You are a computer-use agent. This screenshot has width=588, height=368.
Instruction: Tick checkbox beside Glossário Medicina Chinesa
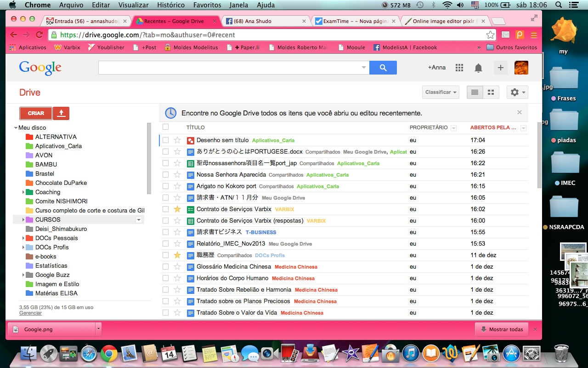[x=165, y=267]
